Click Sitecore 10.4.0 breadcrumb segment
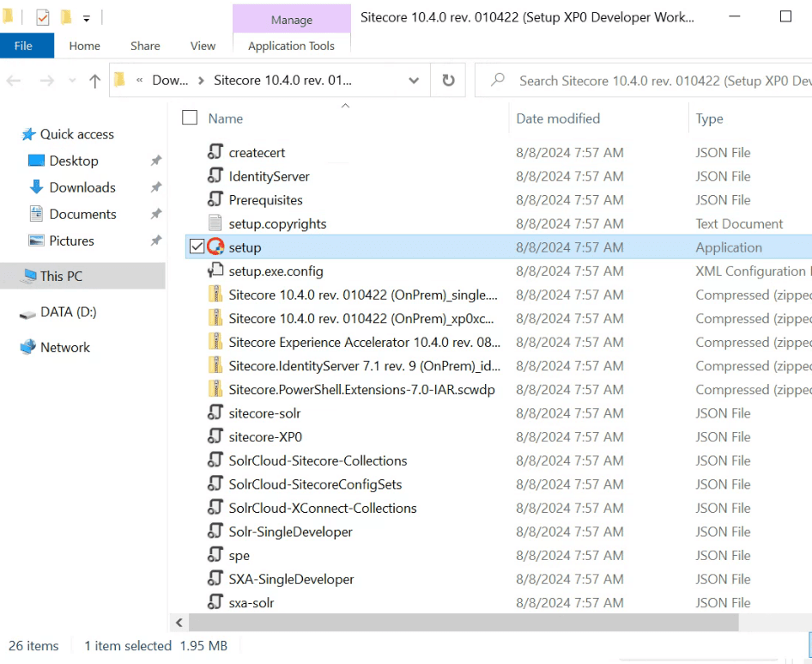Image resolution: width=812 pixels, height=664 pixels. pos(282,81)
